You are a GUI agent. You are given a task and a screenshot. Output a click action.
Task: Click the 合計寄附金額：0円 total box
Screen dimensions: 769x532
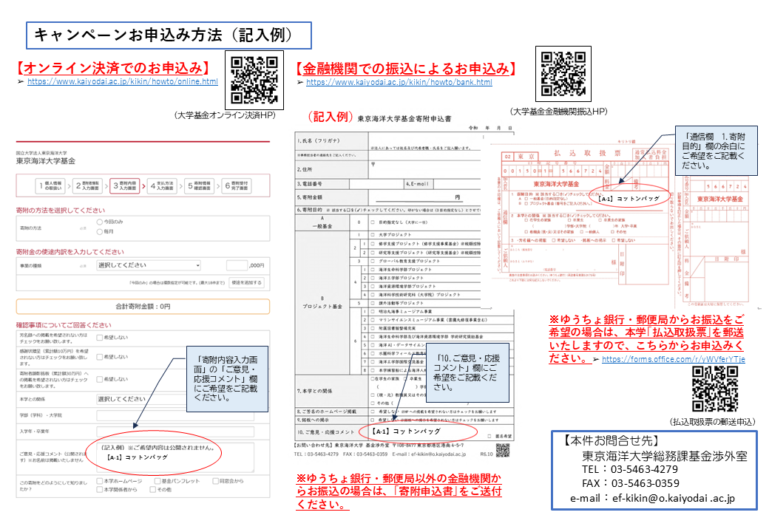(143, 307)
